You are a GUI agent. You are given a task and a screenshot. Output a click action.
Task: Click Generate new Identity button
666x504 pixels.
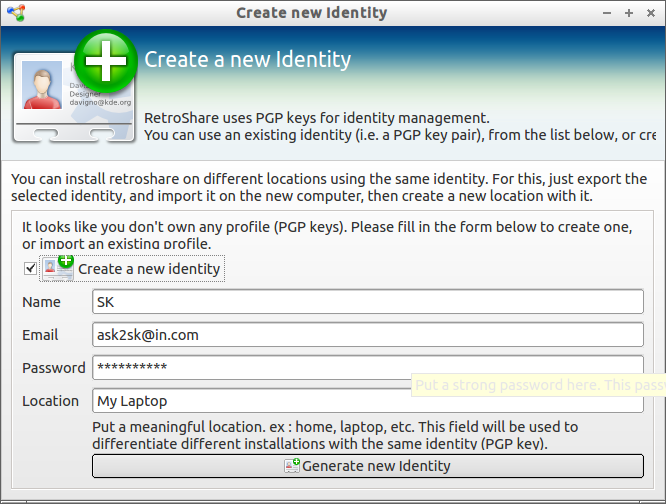368,466
